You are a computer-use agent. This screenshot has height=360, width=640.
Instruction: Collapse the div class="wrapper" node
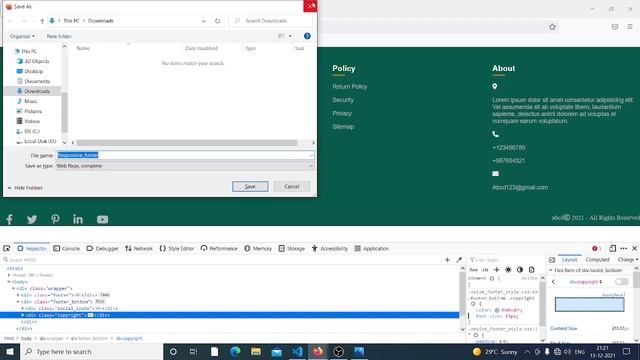pos(13,288)
